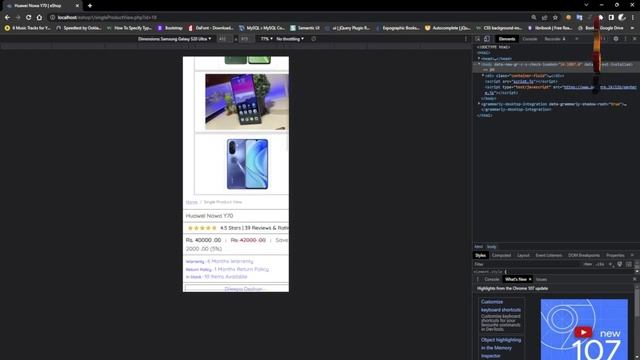Viewport: 640px width, 360px height.
Task: Collapse the body element node
Action: pyautogui.click(x=479, y=64)
